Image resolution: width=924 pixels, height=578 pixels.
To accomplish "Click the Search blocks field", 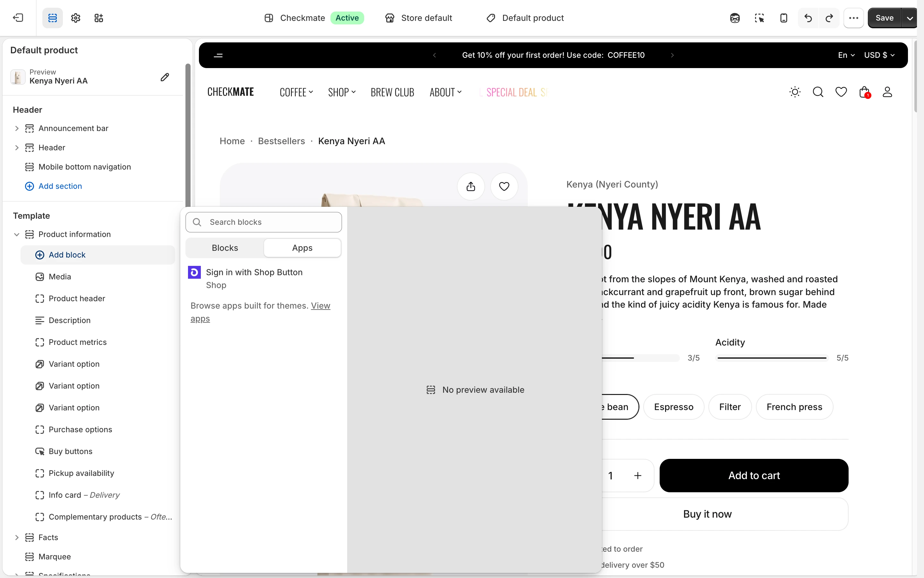I will [x=263, y=222].
